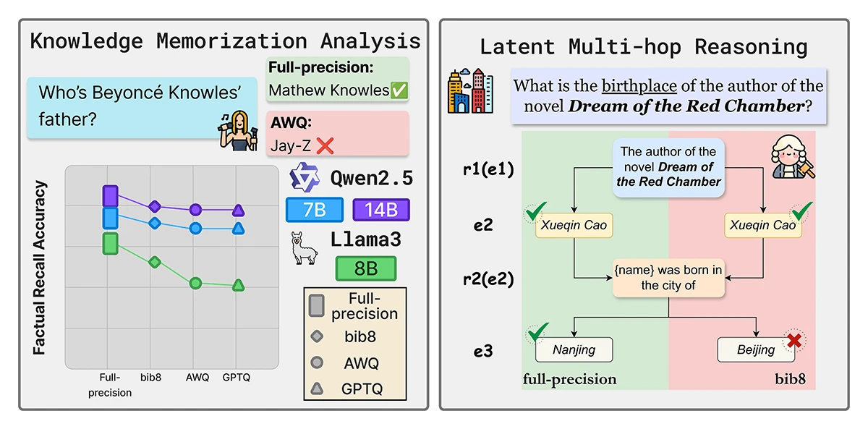Click the 'Latent Multi-hop Reasoning' title
Screen dimensions: 868x429
[644, 48]
